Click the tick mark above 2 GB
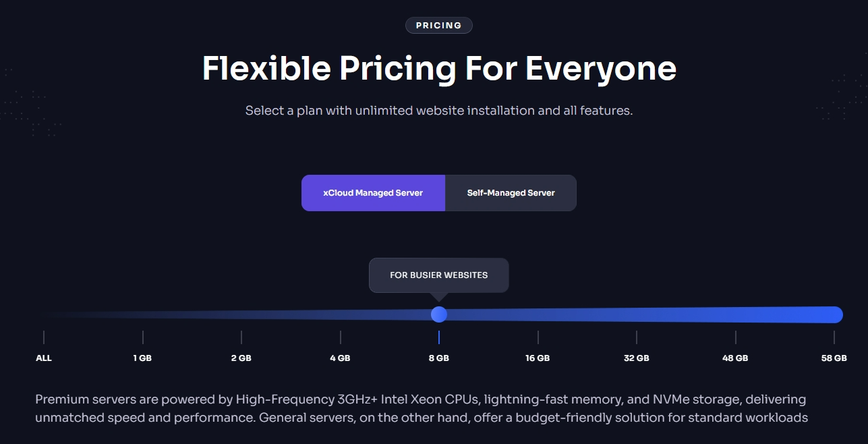Image resolution: width=868 pixels, height=444 pixels. [241, 337]
